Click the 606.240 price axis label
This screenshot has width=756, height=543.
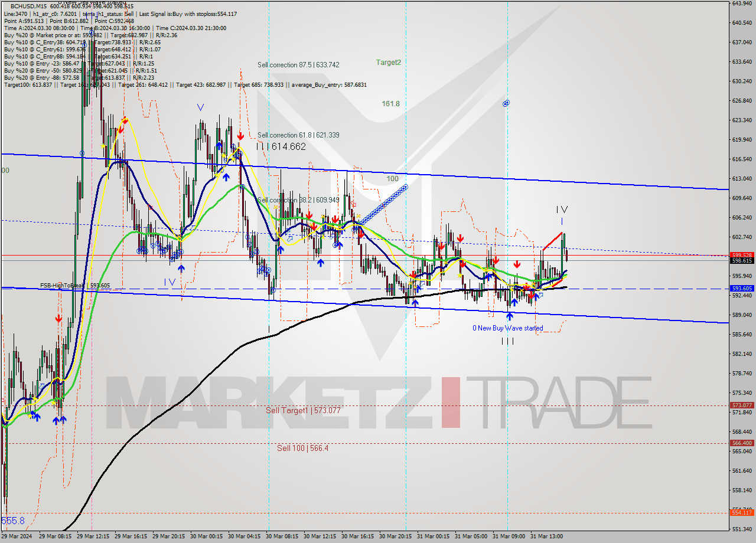coord(742,217)
